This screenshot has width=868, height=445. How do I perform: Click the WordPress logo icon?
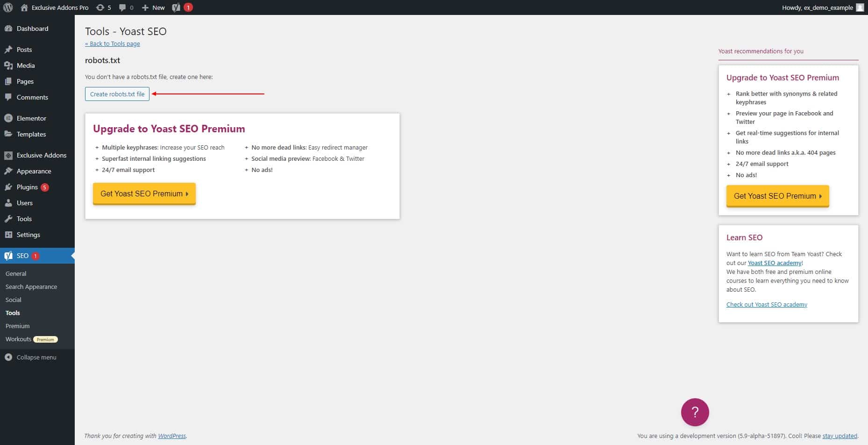8,7
